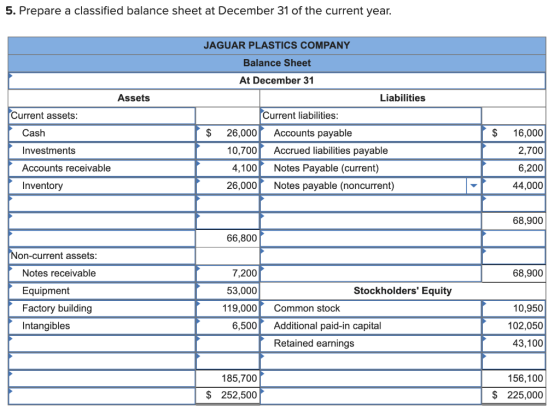Select the Cash label cell
This screenshot has height=419, width=560.
pyautogui.click(x=102, y=133)
